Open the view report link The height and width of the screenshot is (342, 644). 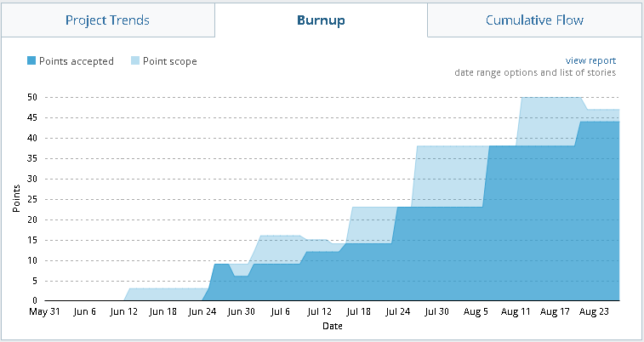(x=590, y=60)
